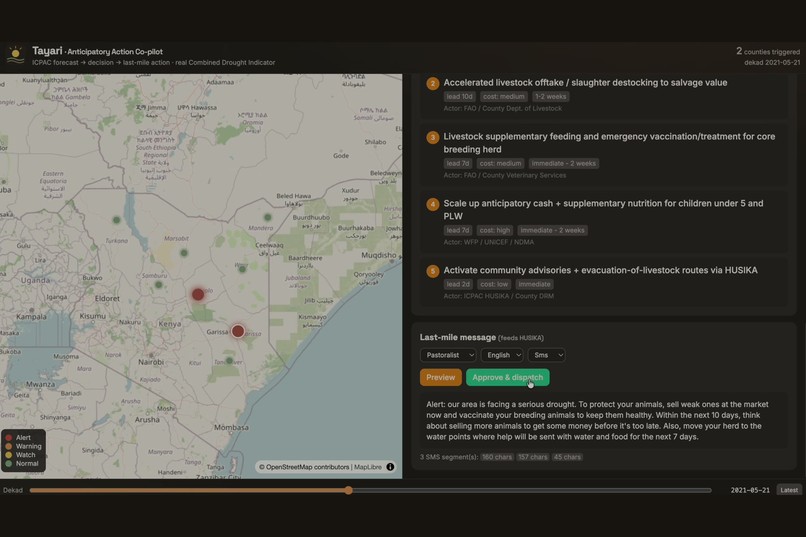The image size is (806, 537).
Task: Click the 'cost: high' tag
Action: 494,230
